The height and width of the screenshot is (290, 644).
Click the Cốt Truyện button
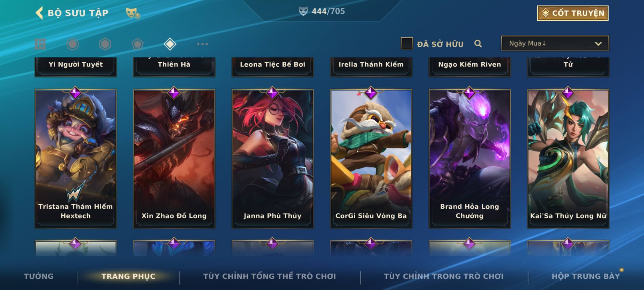(573, 13)
